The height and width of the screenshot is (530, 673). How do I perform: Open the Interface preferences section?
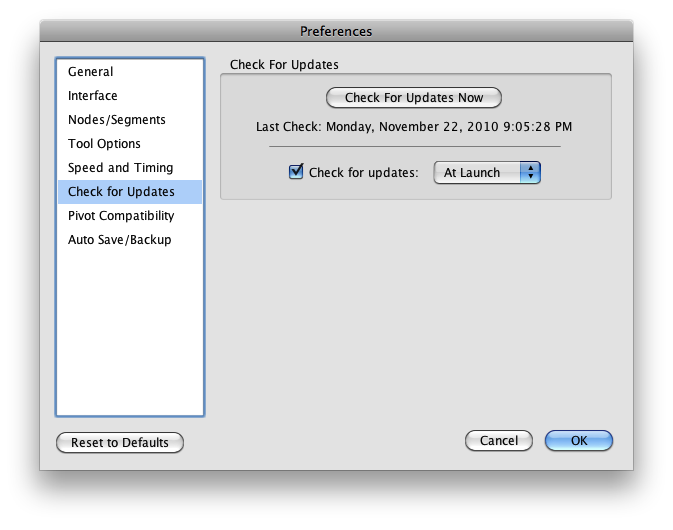pyautogui.click(x=130, y=96)
